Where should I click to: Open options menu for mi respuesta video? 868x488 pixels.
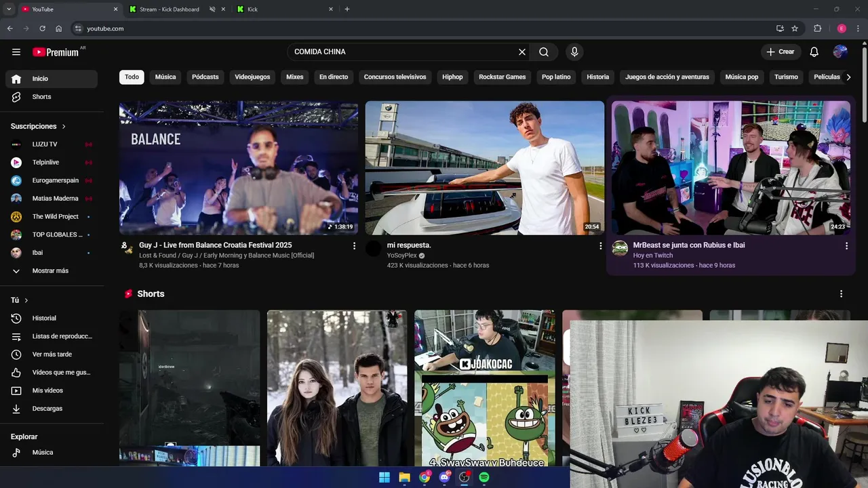(x=600, y=246)
